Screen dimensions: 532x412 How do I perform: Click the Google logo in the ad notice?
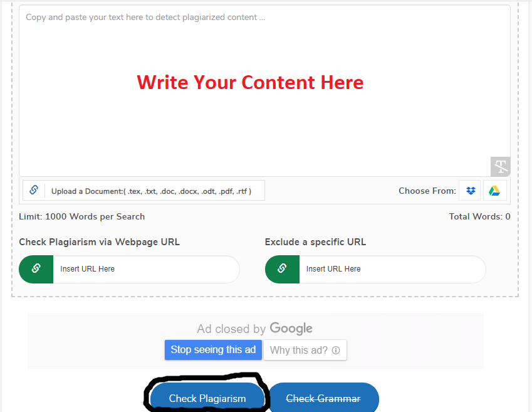291,329
